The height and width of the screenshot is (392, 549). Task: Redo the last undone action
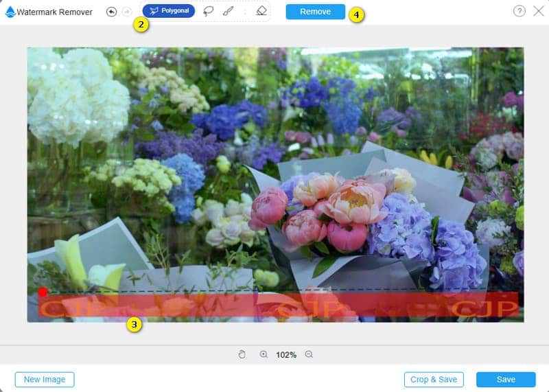[126, 12]
